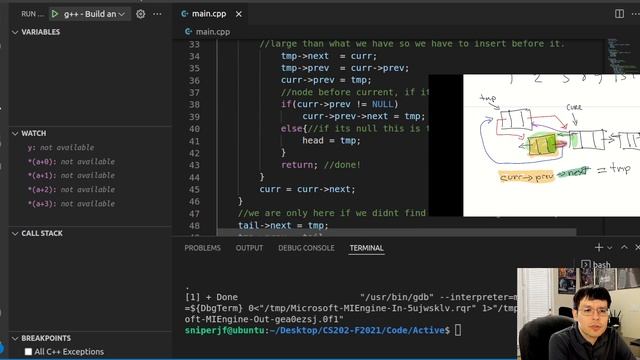Viewport: 640px width, 360px height.
Task: Open the debug configuration dropdown g++ - Build
Action: pyautogui.click(x=94, y=14)
